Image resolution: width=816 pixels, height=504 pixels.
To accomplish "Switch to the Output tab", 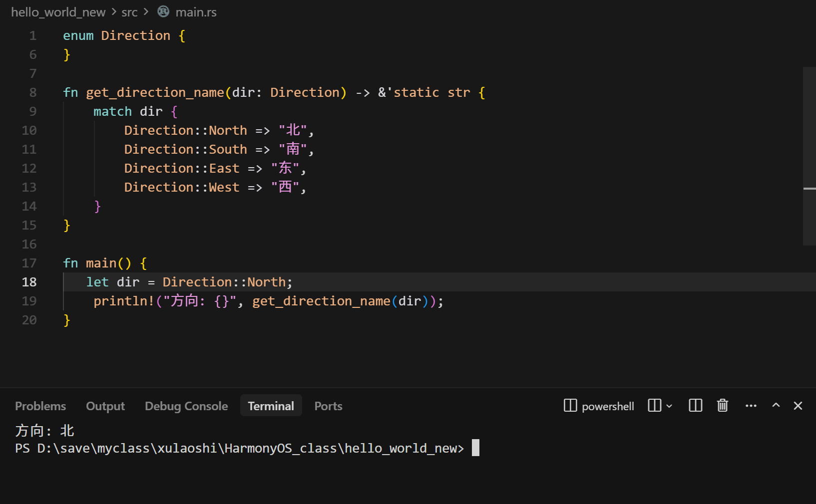I will (105, 406).
